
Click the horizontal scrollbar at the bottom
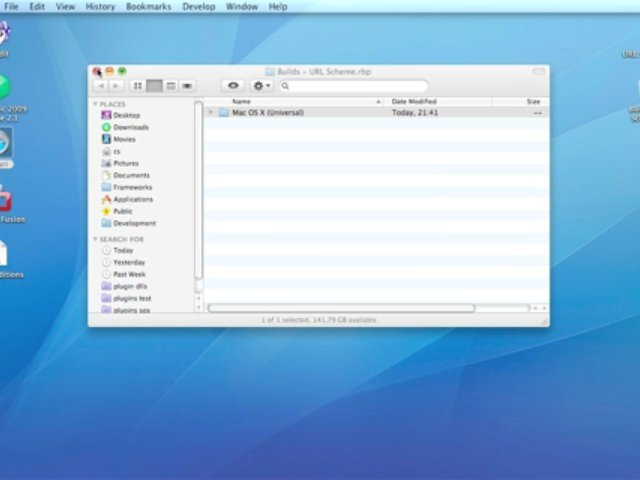340,308
